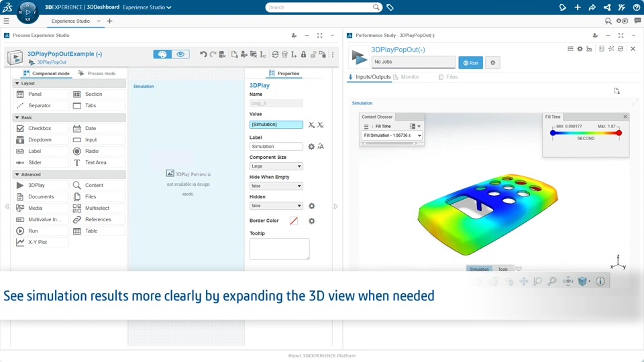Viewport: 644px width, 362px height.
Task: Click the look-around eye icon in the 3D toolbar
Action: point(568,281)
